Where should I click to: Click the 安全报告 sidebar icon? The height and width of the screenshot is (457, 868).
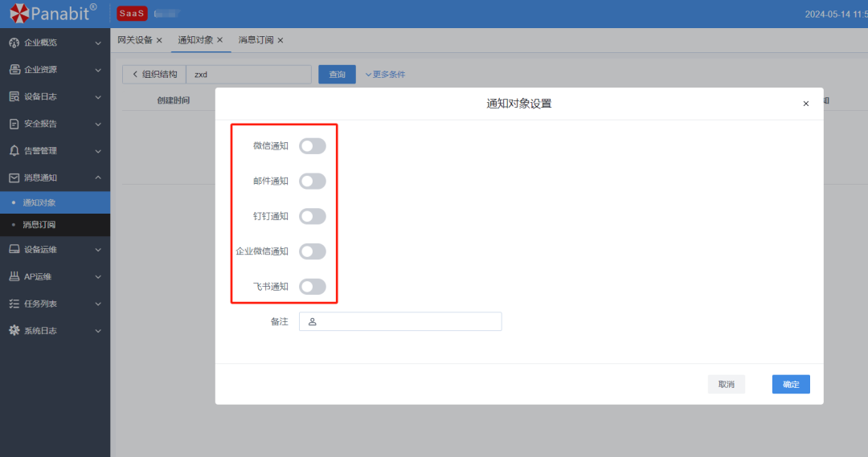[14, 124]
